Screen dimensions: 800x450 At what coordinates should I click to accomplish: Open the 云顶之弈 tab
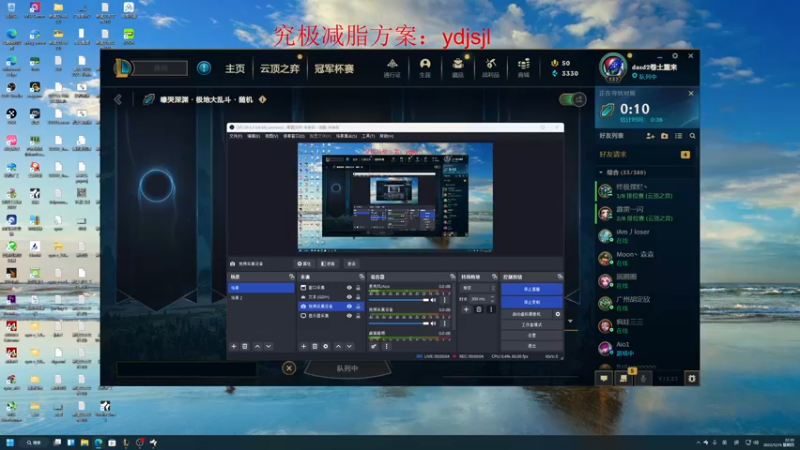point(280,68)
